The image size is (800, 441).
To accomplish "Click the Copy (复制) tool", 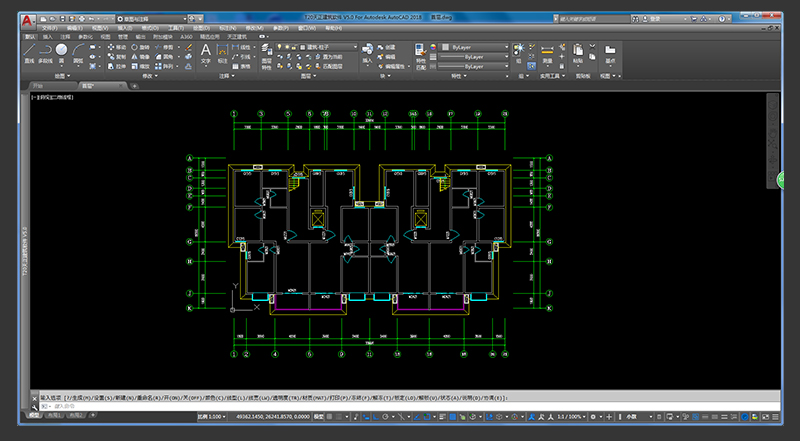I will click(x=117, y=57).
